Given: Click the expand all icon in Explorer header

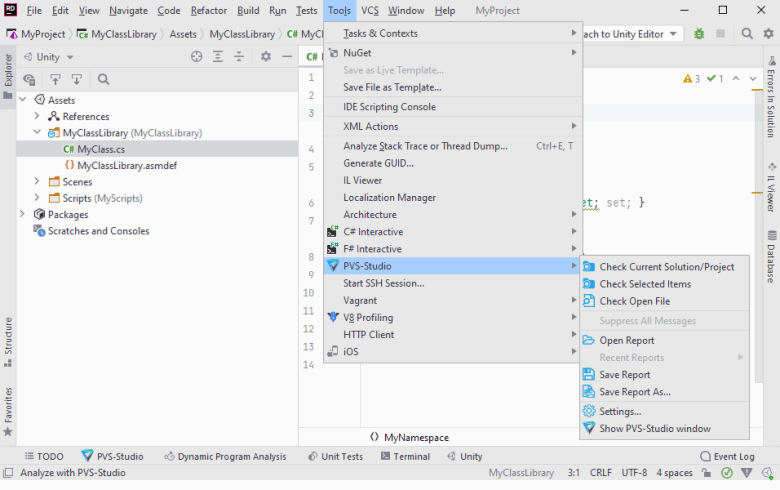Looking at the screenshot, I should (218, 57).
